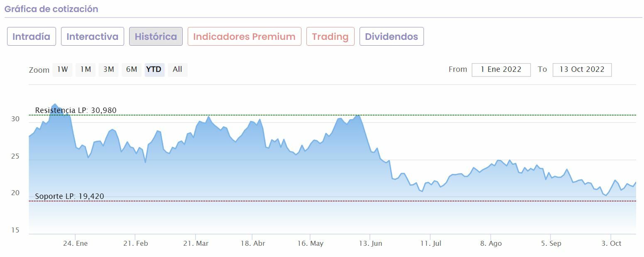This screenshot has height=257, width=644.
Task: Show All historical data range
Action: click(177, 70)
